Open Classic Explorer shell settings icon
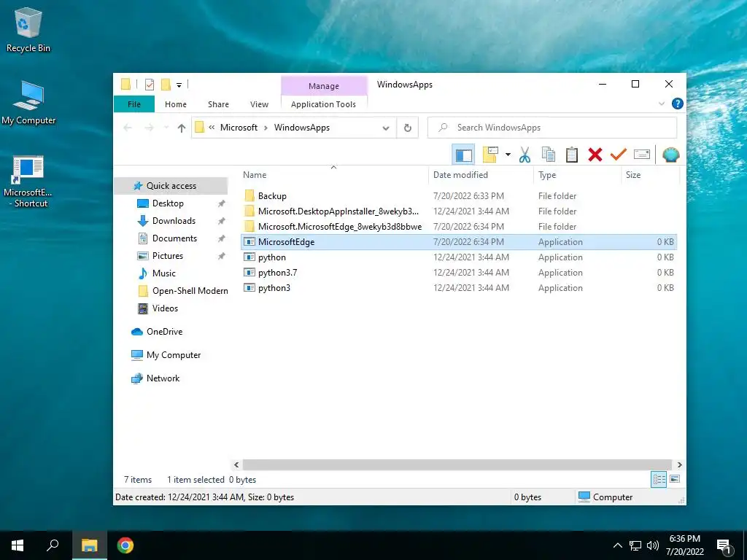This screenshot has width=747, height=560. click(x=671, y=155)
